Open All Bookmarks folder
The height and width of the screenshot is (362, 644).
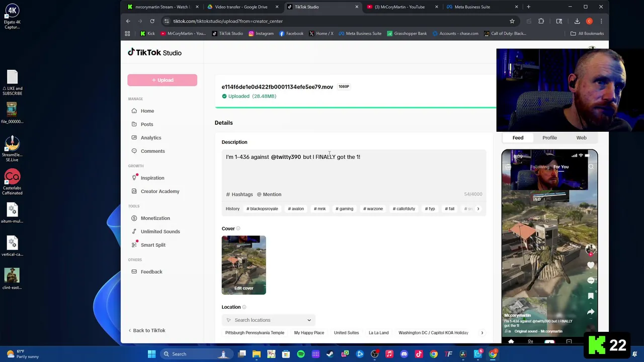tap(587, 34)
